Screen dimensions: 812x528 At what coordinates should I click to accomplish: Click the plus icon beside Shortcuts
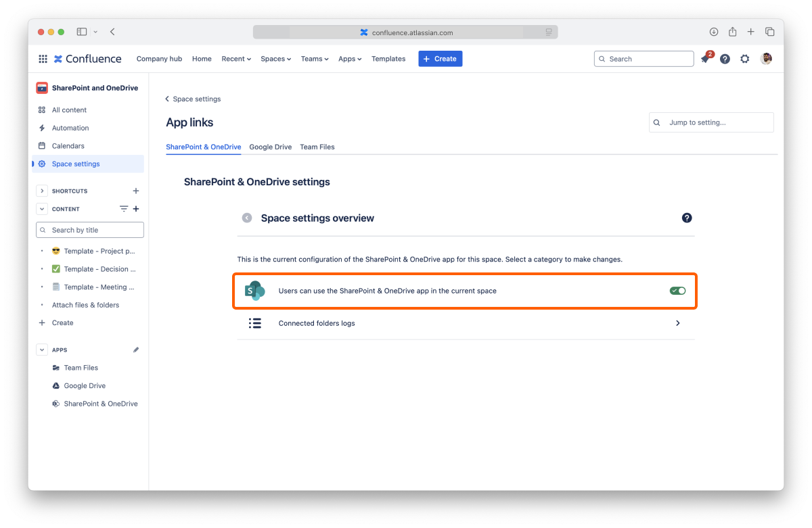tap(136, 191)
